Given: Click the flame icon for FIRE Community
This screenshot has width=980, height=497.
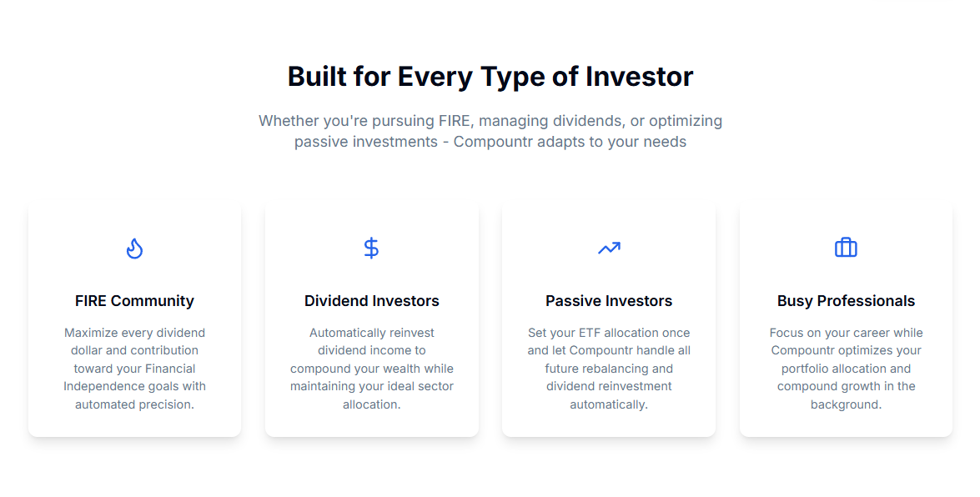Looking at the screenshot, I should point(134,248).
